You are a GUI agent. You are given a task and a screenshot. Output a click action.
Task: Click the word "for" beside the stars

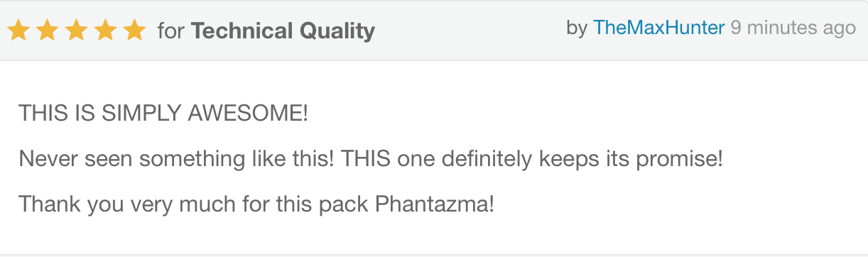click(x=170, y=31)
